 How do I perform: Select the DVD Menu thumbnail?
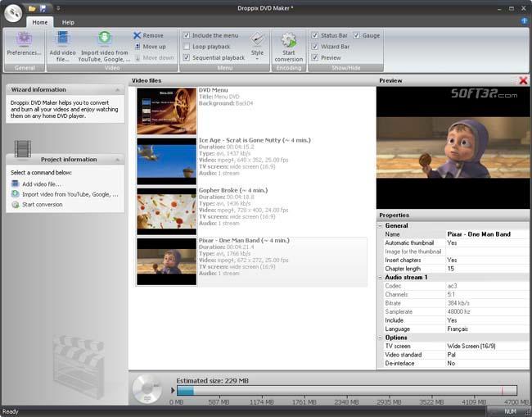click(x=167, y=111)
